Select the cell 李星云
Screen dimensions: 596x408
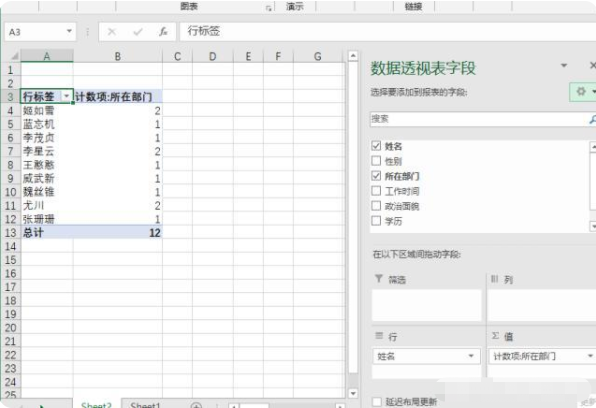pos(47,151)
